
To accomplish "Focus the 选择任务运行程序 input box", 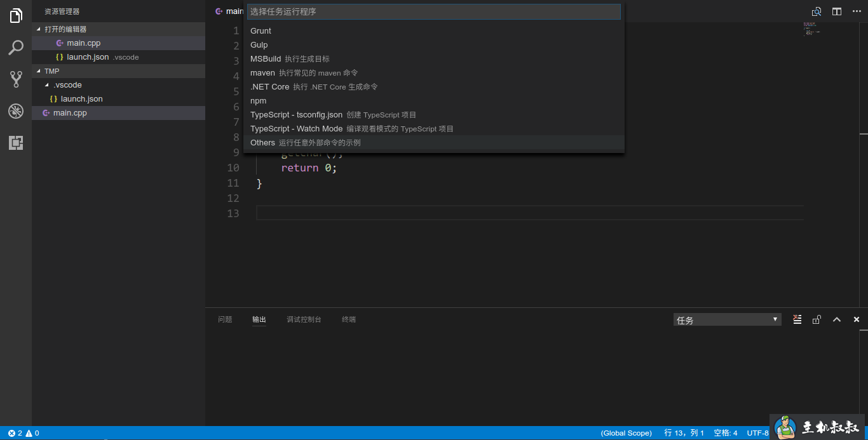I will click(434, 11).
